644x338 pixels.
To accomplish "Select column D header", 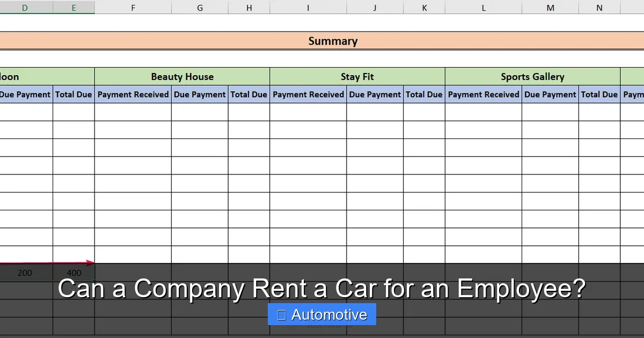I will tap(25, 8).
